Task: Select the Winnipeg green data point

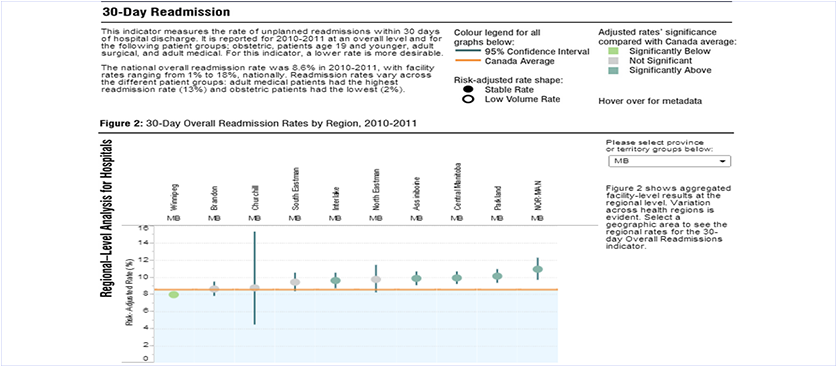Action: (x=174, y=294)
